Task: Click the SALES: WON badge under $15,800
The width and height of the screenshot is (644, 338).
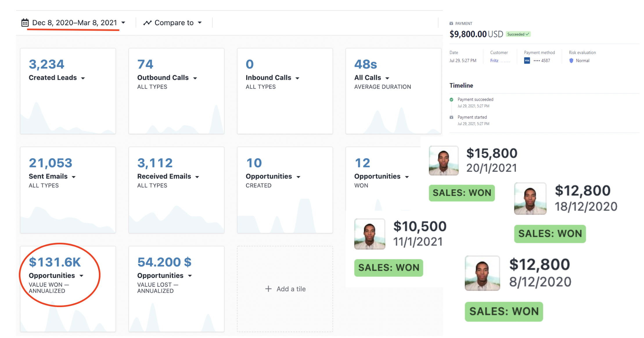Action: coord(462,193)
